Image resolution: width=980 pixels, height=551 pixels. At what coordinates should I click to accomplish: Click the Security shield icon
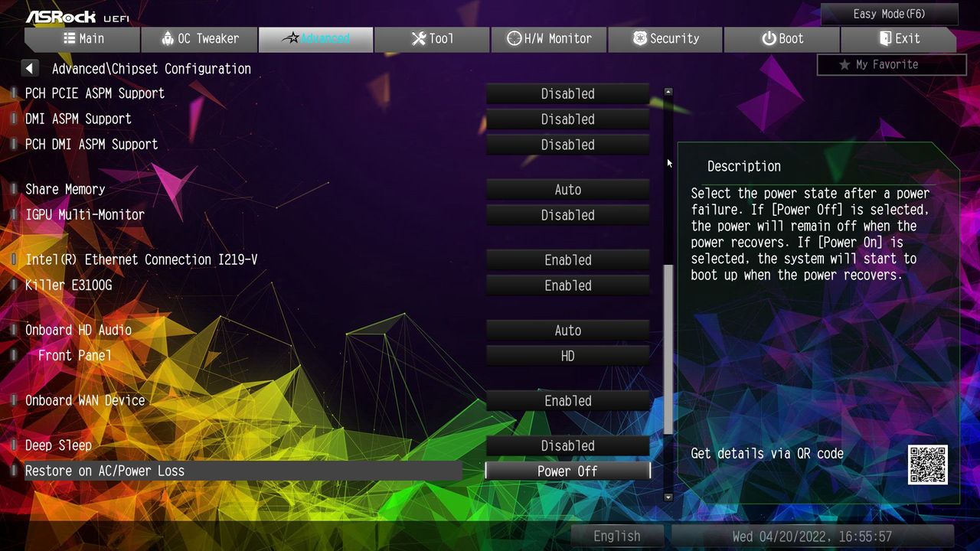click(x=640, y=38)
